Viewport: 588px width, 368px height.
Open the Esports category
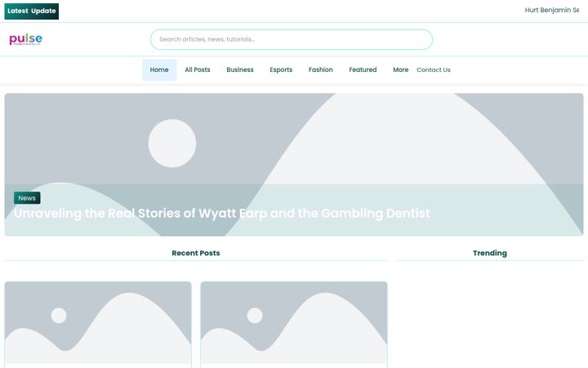tap(281, 70)
